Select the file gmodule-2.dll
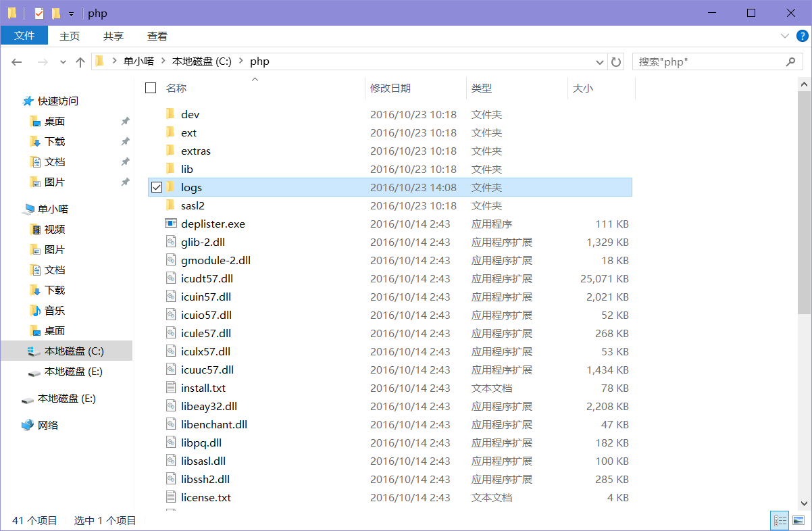This screenshot has height=531, width=812. click(215, 260)
